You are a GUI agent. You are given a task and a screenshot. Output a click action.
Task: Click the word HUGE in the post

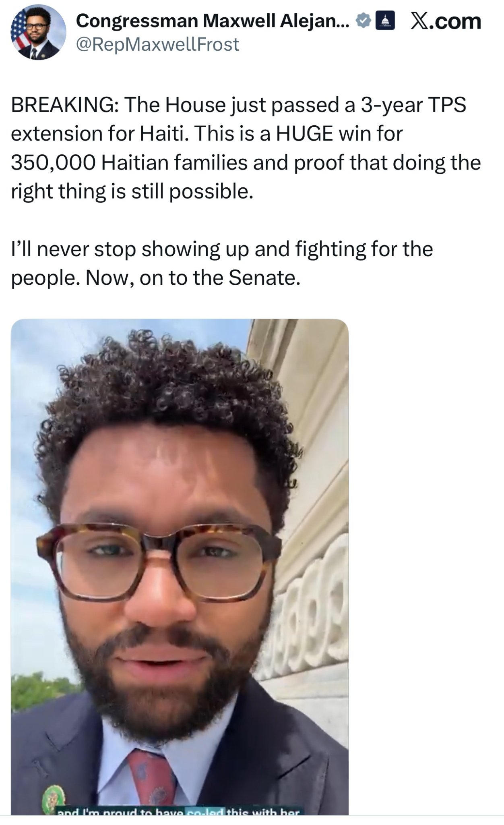point(304,134)
